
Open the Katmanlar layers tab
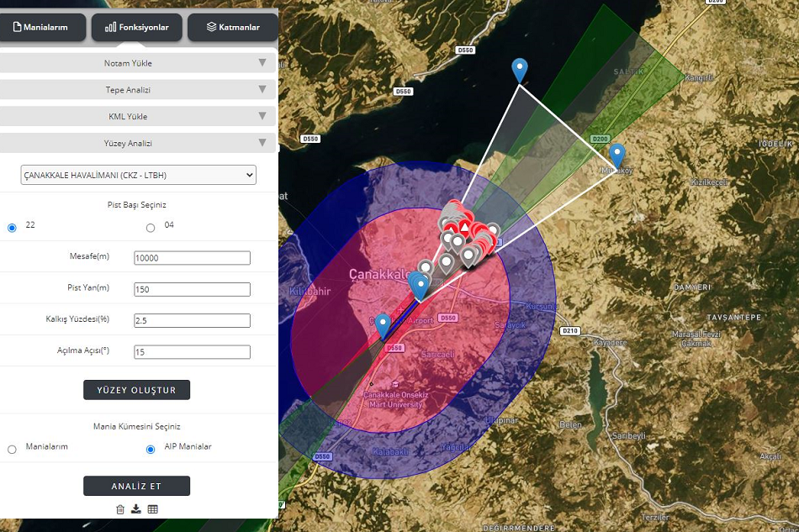[x=233, y=28]
